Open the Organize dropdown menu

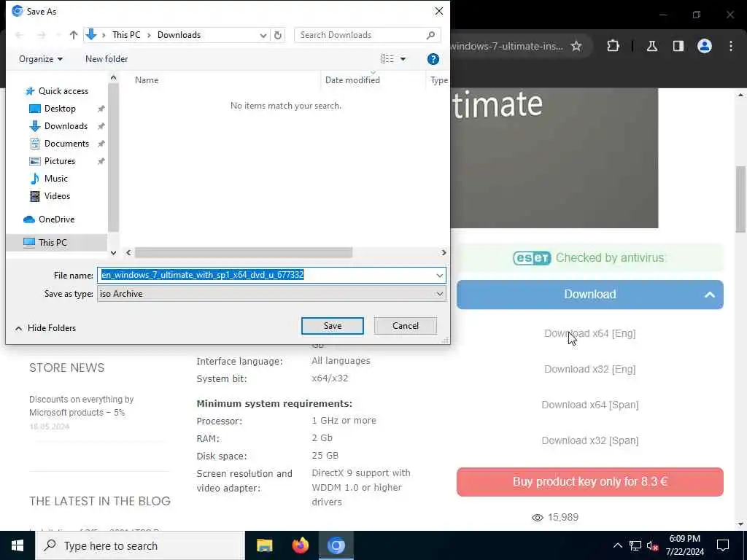[41, 59]
